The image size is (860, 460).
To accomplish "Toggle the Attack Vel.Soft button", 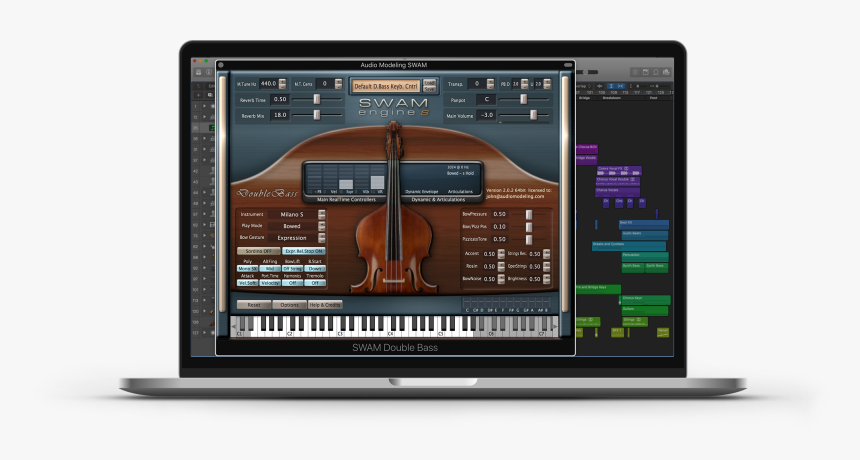I will [x=247, y=283].
